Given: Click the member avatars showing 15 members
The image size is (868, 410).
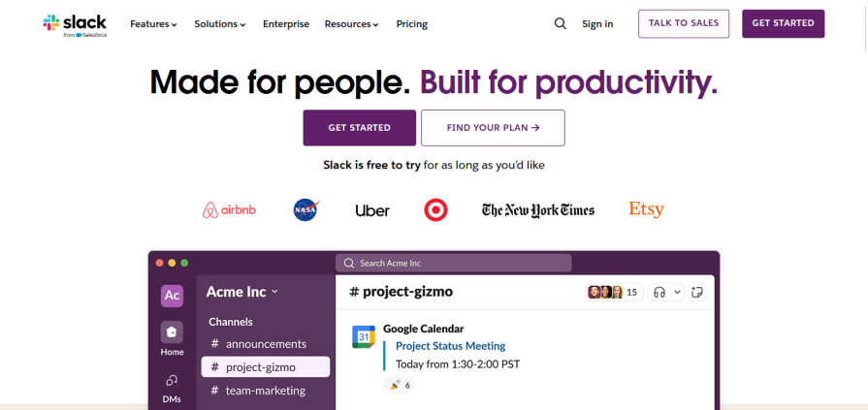Looking at the screenshot, I should click(614, 292).
